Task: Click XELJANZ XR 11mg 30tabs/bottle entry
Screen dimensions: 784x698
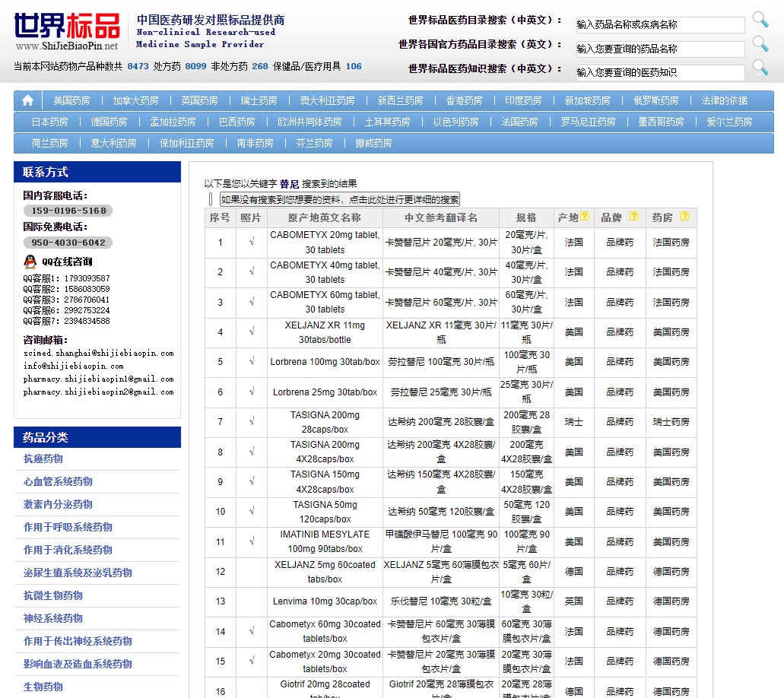Action: [325, 332]
